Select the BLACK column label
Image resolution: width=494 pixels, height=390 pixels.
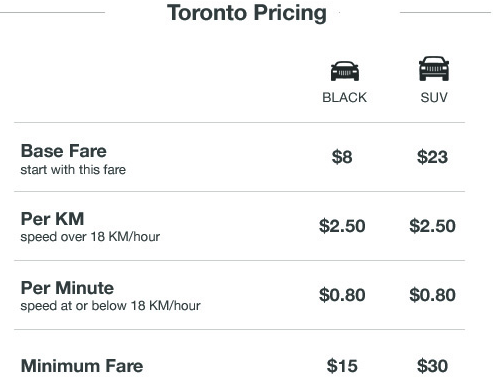pos(344,98)
